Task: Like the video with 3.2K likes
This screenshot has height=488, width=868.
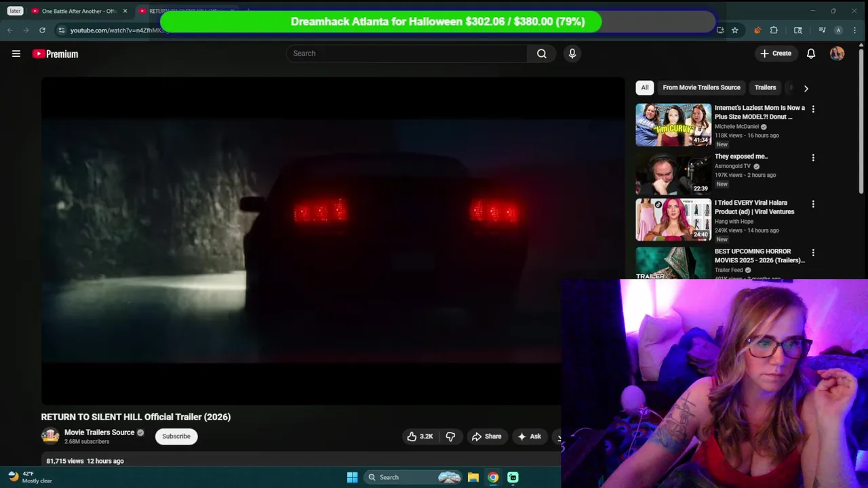Action: click(420, 436)
